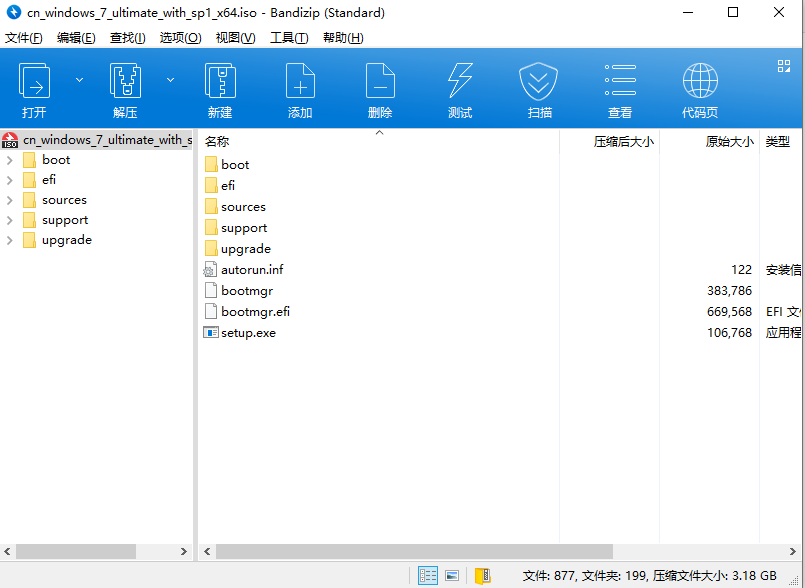
Task: Run the 测试 (Test) lightning toolbar icon
Action: coord(460,81)
